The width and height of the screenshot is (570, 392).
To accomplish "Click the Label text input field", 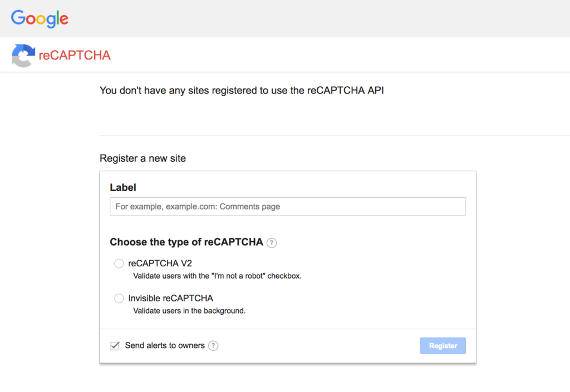I will [x=288, y=206].
